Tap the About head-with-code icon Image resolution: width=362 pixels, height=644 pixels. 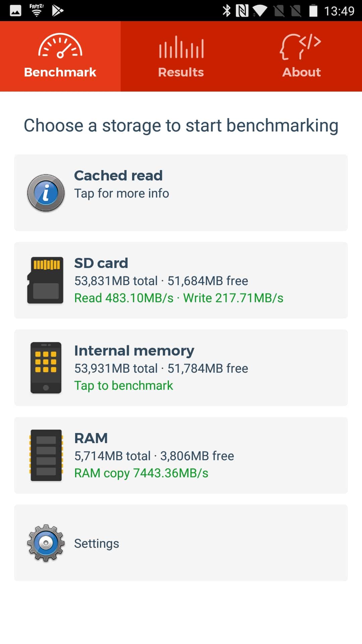(301, 46)
